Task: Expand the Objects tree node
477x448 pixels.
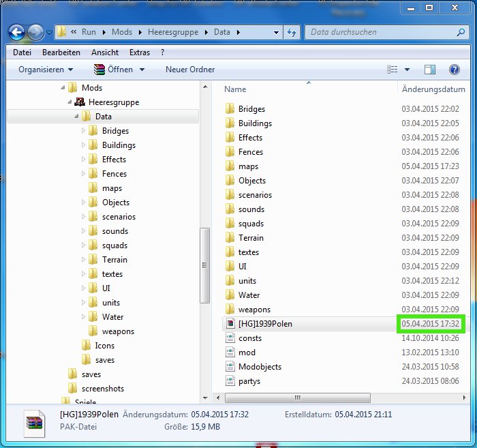Action: [x=83, y=202]
